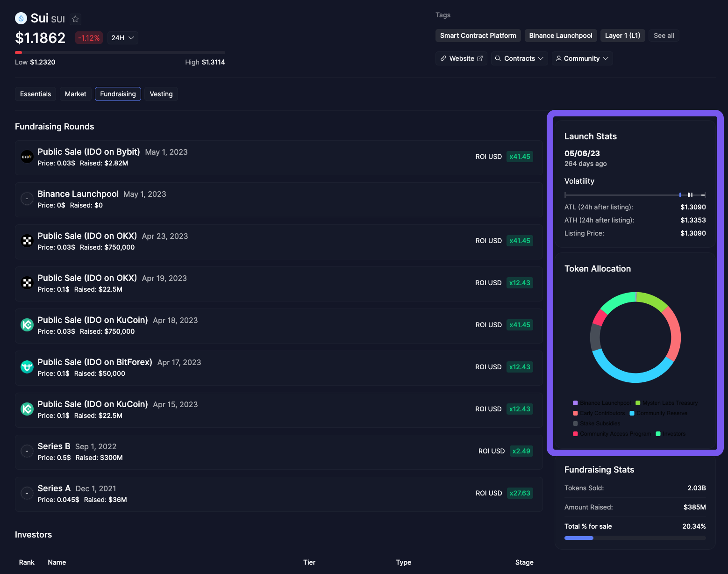The width and height of the screenshot is (728, 574).
Task: Click the Sui coin logo icon
Action: click(x=21, y=18)
